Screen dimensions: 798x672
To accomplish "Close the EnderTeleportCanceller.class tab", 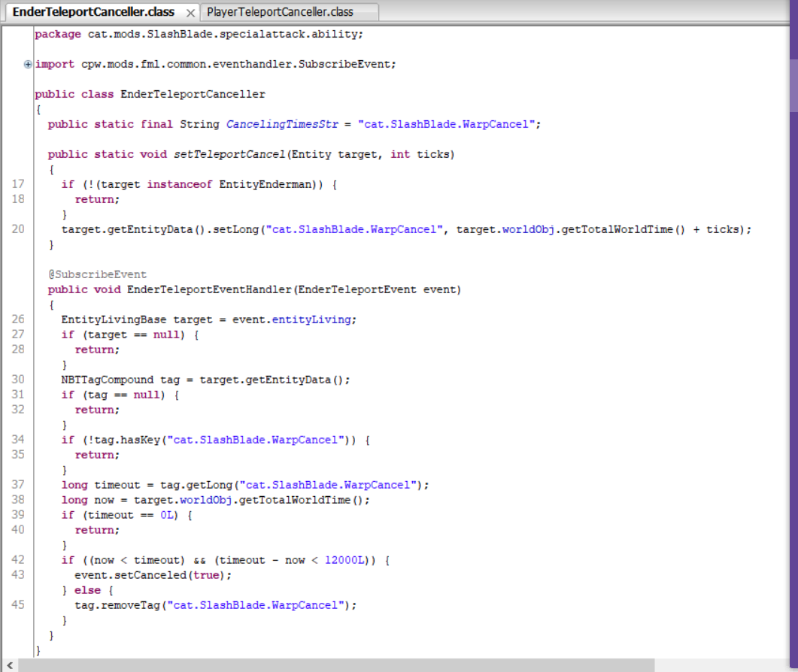I will [190, 14].
